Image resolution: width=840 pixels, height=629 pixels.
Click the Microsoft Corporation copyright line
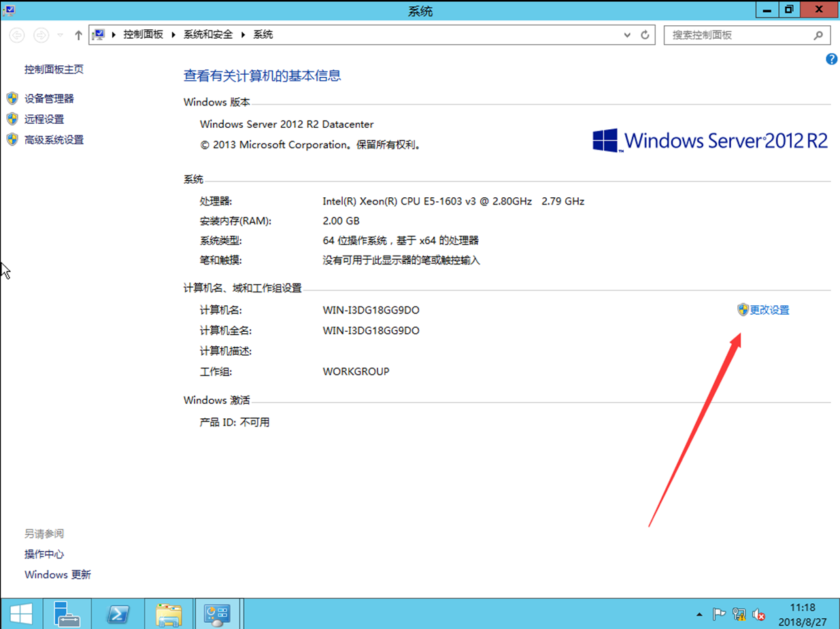coord(310,145)
